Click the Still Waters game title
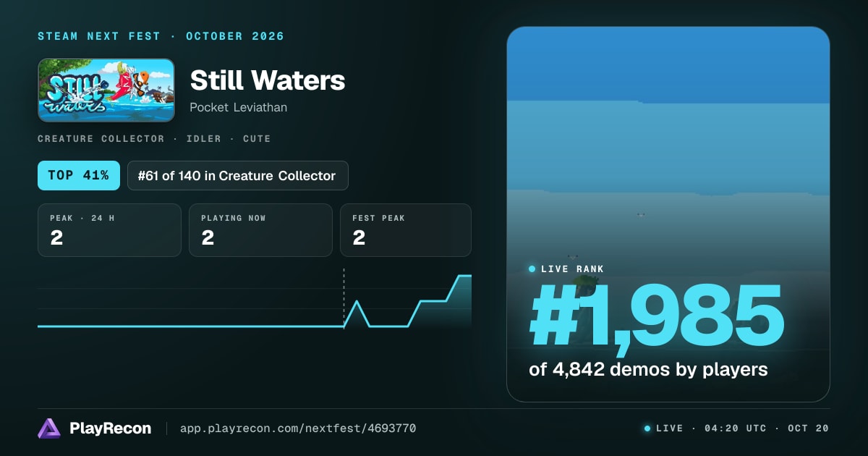This screenshot has height=456, width=868. [x=267, y=80]
